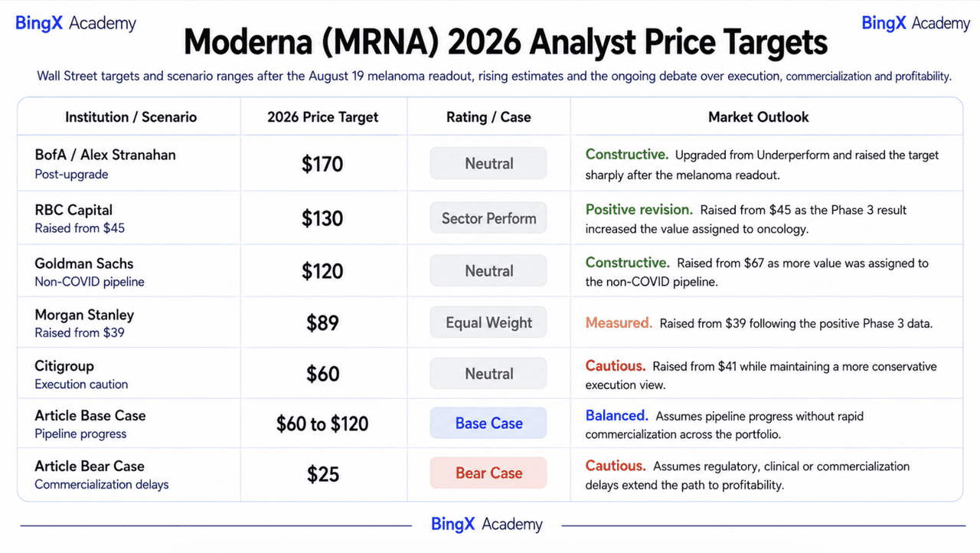Click the 2026 Price Target column header
The image size is (980, 553).
click(323, 117)
